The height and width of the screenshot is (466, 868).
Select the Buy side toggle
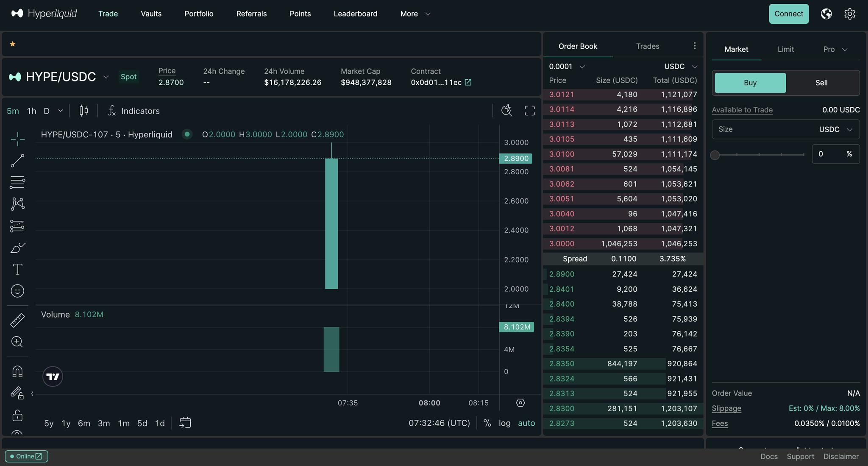(750, 83)
